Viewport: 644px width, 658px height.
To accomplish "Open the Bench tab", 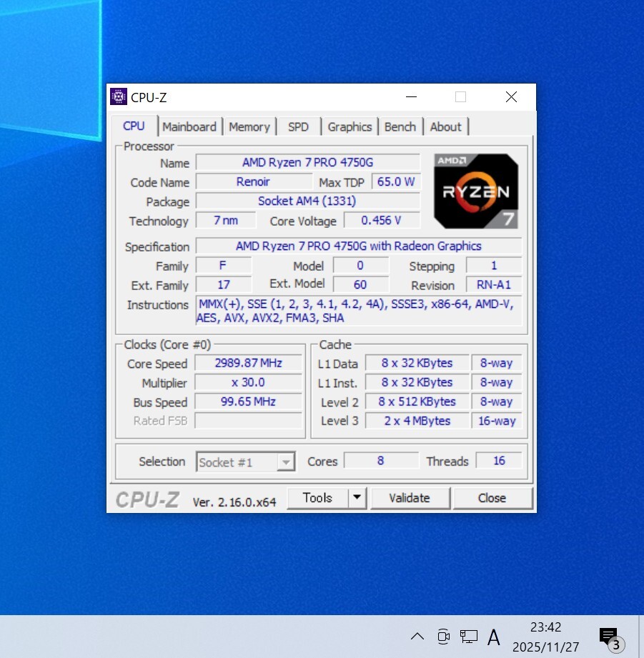I will 400,126.
